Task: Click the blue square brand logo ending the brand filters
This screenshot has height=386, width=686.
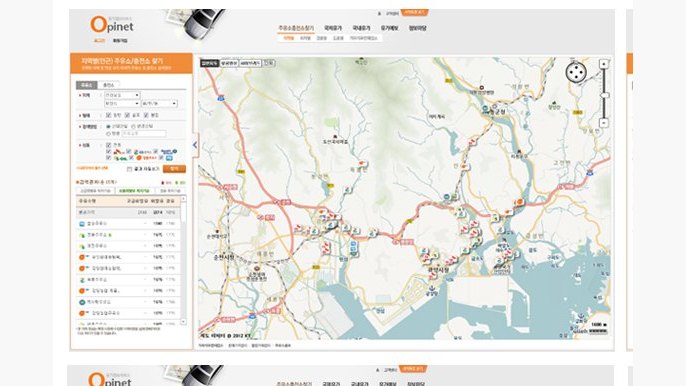Action: click(x=169, y=158)
